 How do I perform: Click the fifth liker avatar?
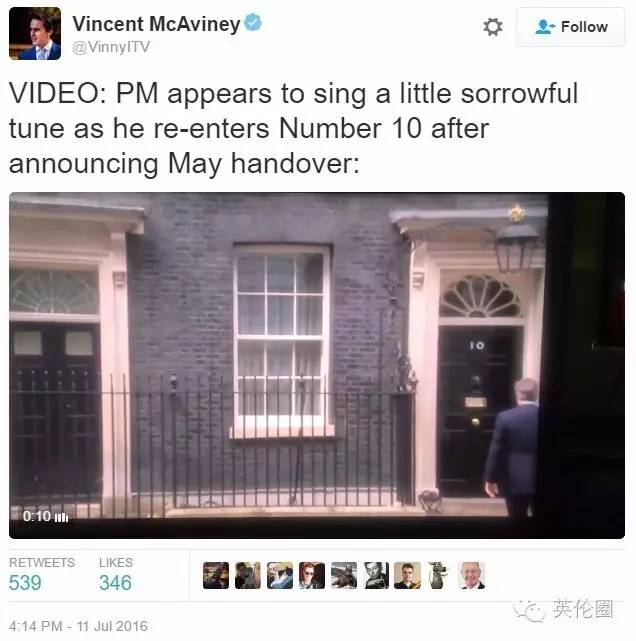click(344, 576)
